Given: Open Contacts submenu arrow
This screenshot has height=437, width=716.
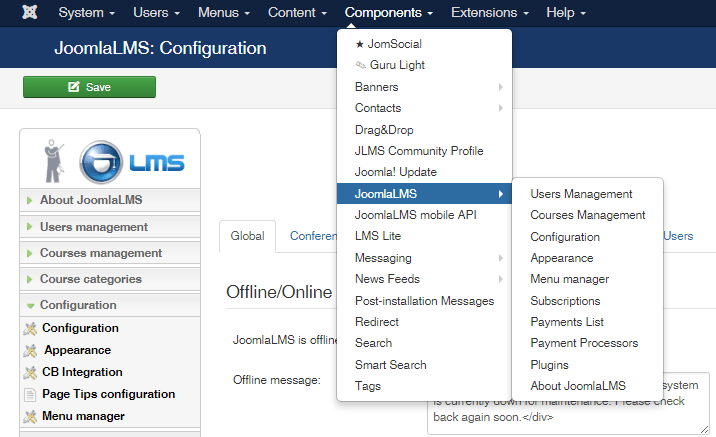Looking at the screenshot, I should (x=501, y=108).
